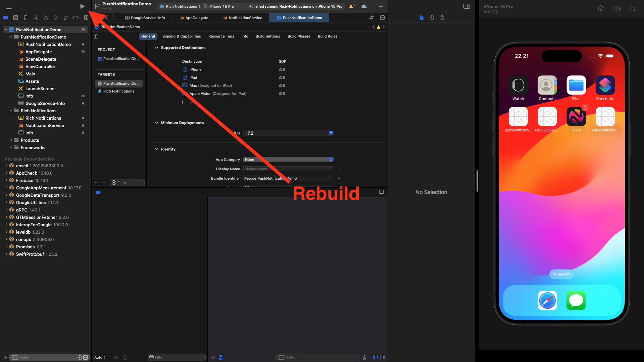Select the scheme Rich Notifications in toolbar
Viewport: 644px width, 362px height.
tap(179, 6)
